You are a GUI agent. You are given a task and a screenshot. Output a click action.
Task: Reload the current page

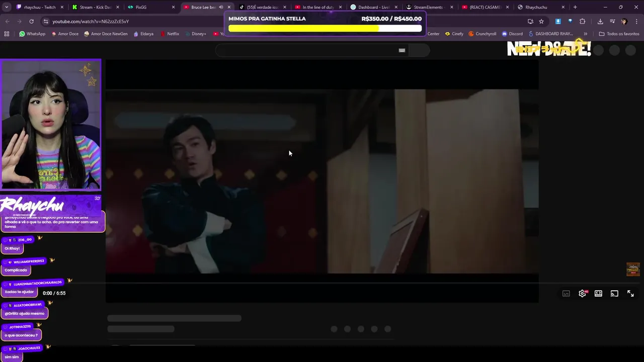point(31,22)
